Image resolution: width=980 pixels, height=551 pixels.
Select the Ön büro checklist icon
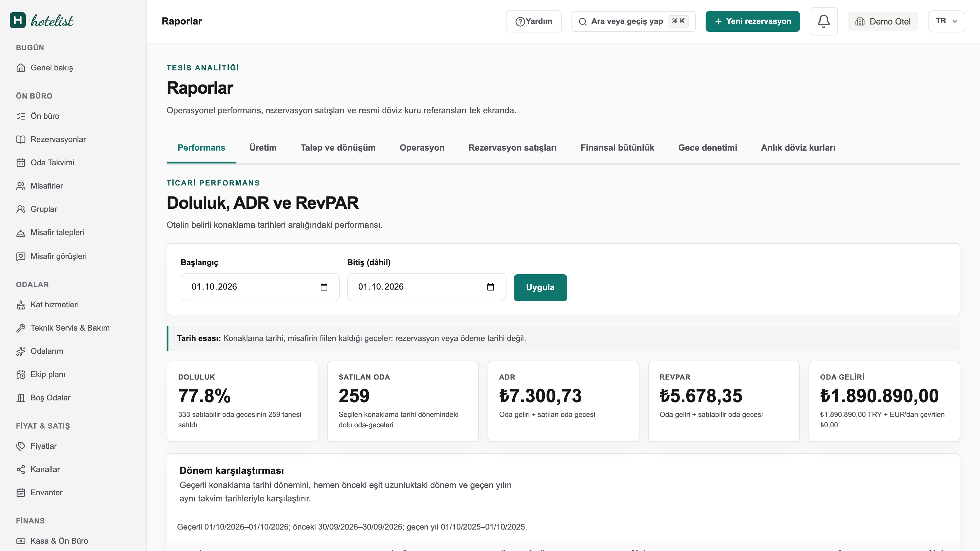(21, 116)
